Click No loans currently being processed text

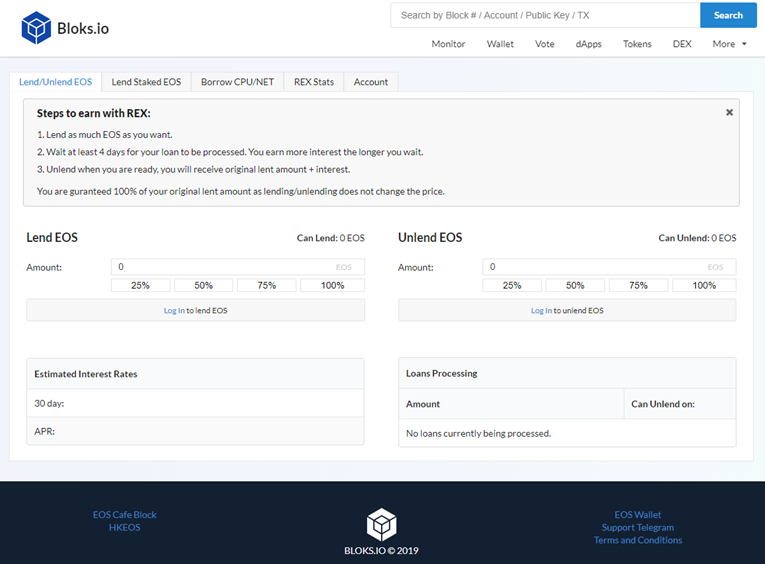click(479, 433)
